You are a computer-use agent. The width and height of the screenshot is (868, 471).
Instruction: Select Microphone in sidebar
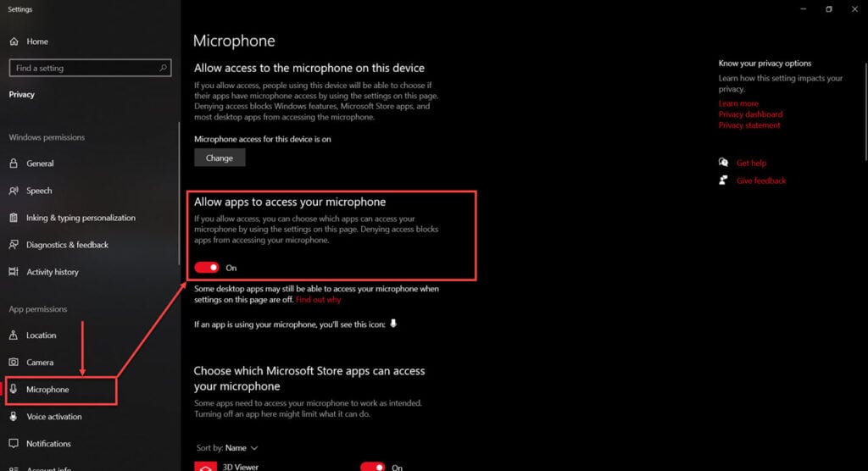[x=61, y=390]
